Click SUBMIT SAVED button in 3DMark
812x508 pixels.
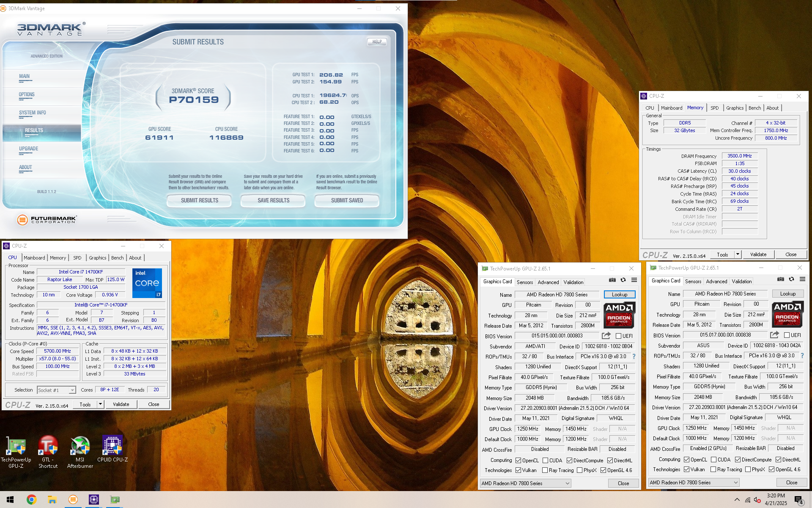(x=347, y=201)
